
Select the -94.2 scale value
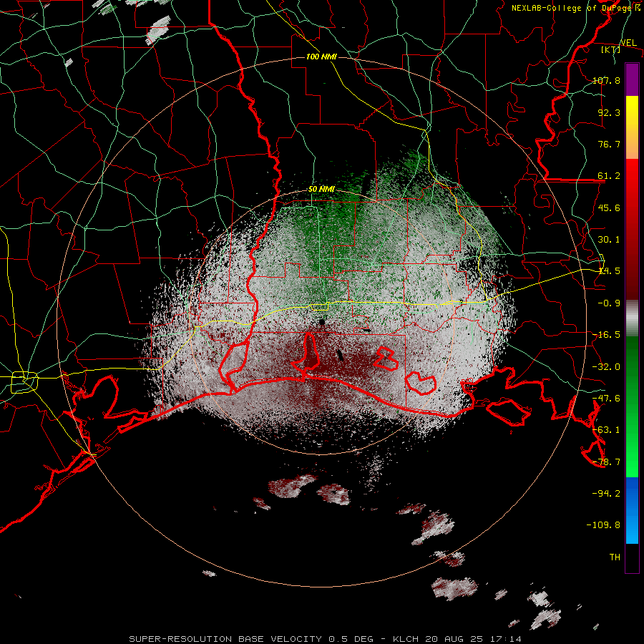606,494
